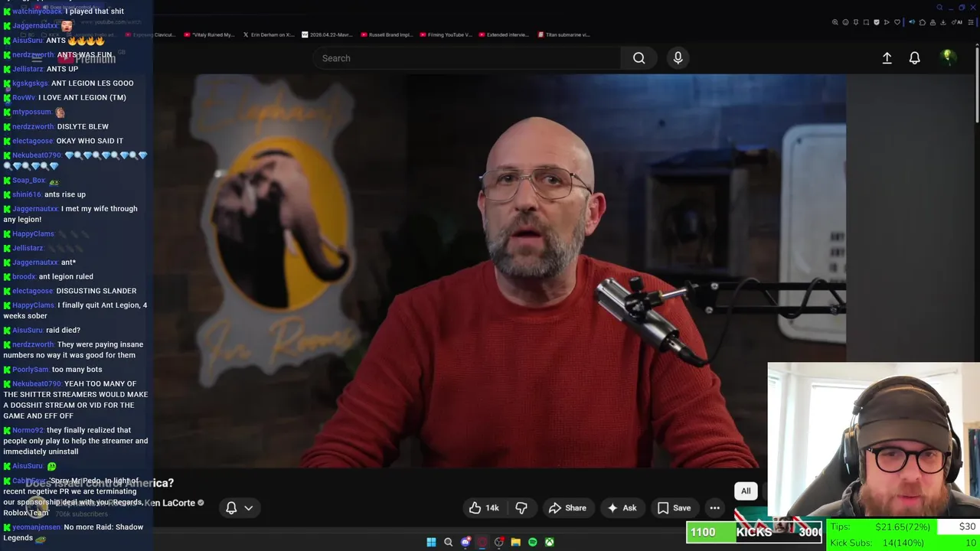Switch to the Erin Derham on X tab
Viewport: 980px width, 551px height.
(269, 34)
